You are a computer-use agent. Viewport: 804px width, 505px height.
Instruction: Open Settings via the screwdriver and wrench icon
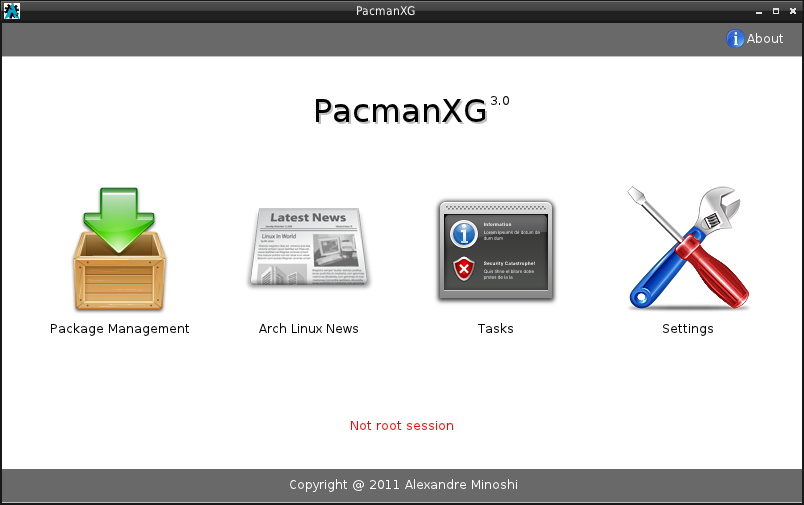pyautogui.click(x=687, y=248)
